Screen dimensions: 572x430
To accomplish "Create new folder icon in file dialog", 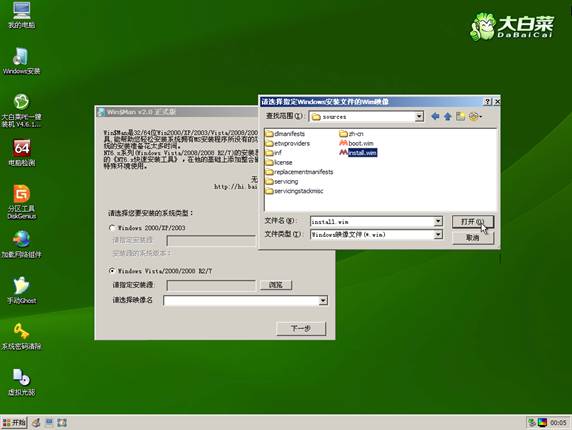I will click(x=460, y=116).
